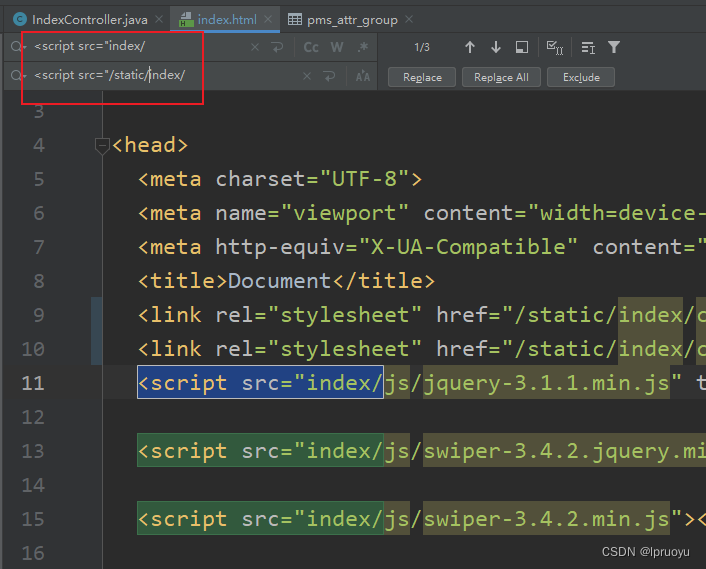Click the jquery-3.1.1.min.js filename
Screen dimensions: 706x569
pyautogui.click(x=546, y=383)
